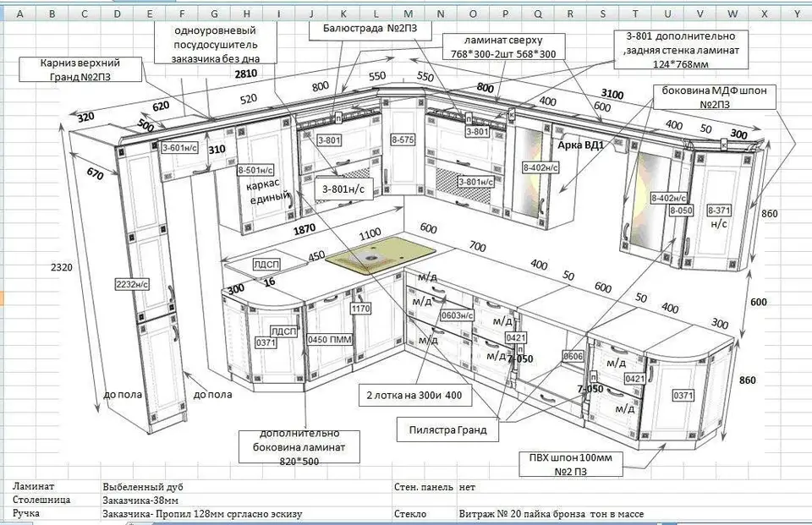Select the cell 'Стен. панель'

[x=424, y=487]
